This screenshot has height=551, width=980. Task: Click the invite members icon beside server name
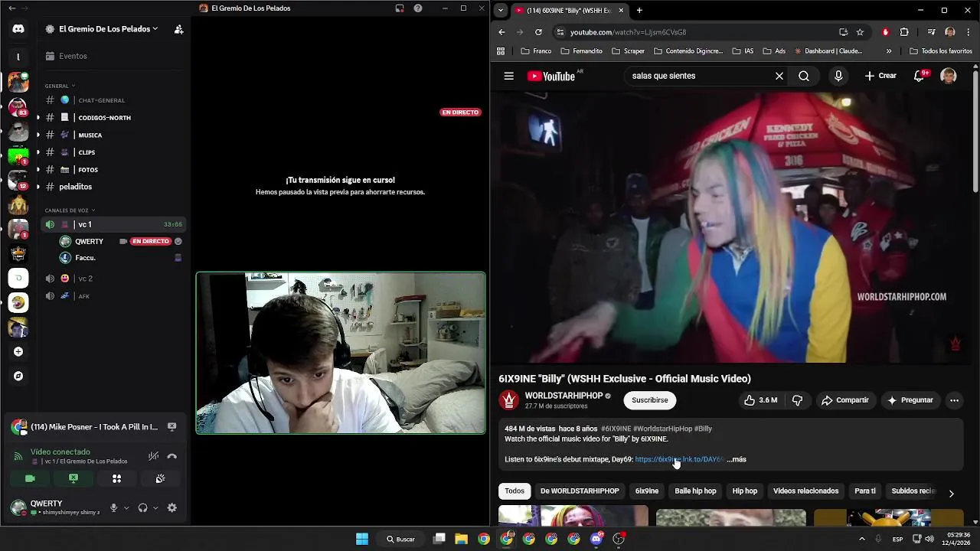point(178,29)
